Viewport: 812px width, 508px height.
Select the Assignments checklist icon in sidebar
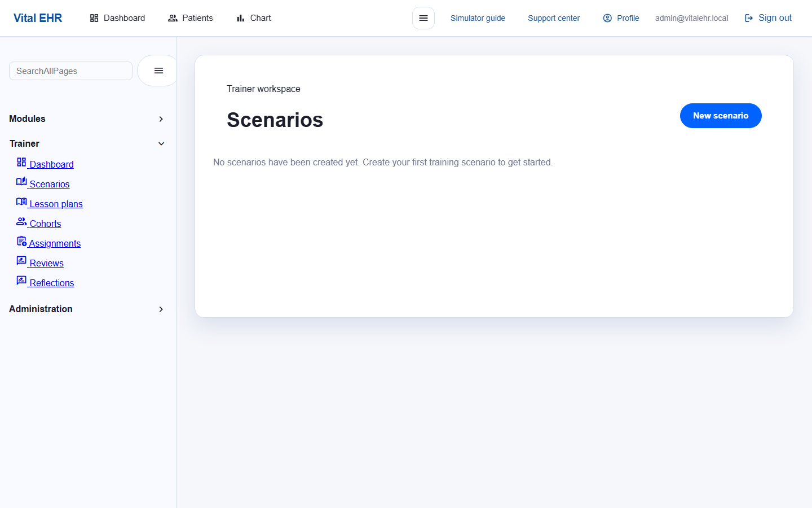click(20, 242)
